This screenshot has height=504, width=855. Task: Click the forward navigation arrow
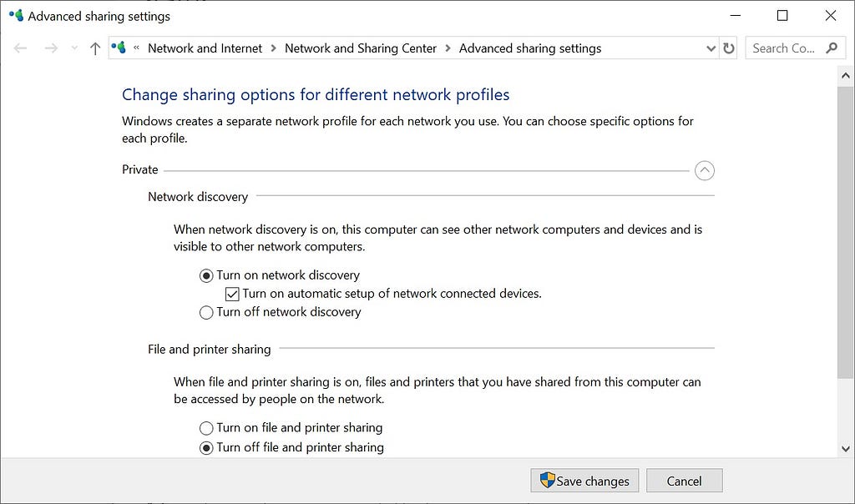click(51, 48)
